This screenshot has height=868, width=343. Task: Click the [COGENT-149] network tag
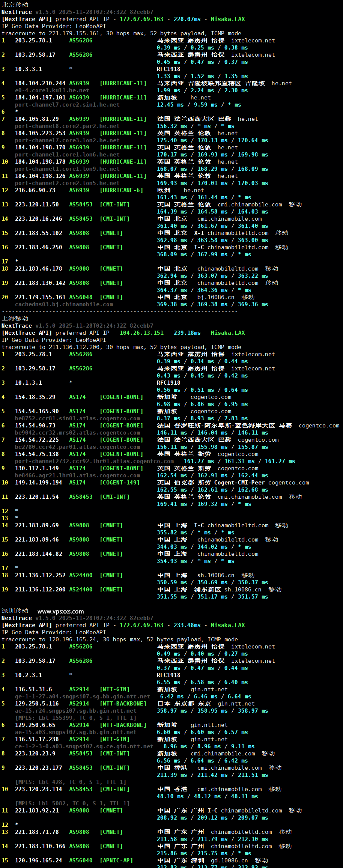120,483
